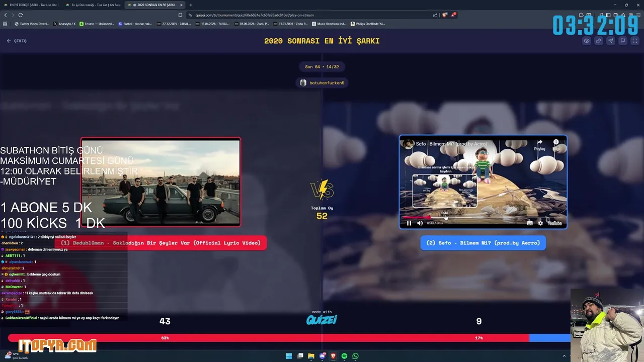This screenshot has width=644, height=362.
Task: Open the Futbol - skorlar bookmark
Action: pyautogui.click(x=135, y=24)
